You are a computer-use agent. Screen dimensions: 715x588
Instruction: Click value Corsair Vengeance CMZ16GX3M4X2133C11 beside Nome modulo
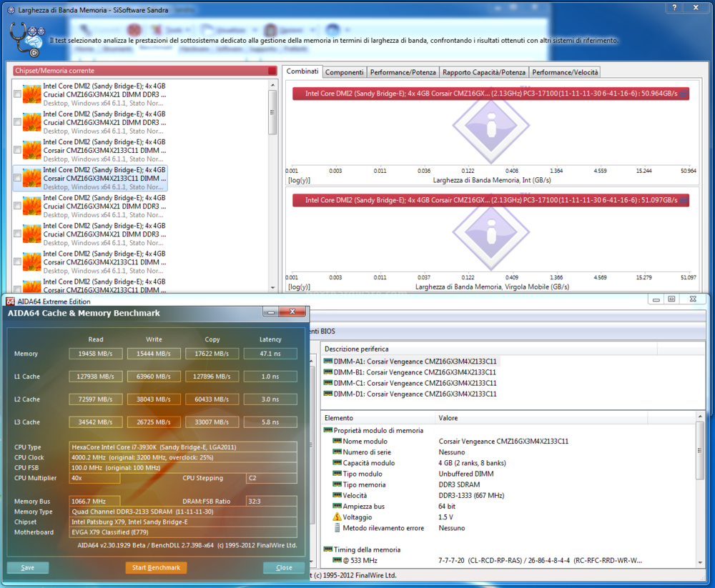503,442
